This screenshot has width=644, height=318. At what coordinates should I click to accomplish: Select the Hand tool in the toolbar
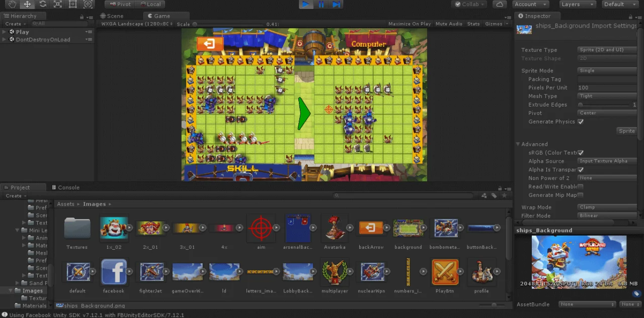click(x=12, y=4)
